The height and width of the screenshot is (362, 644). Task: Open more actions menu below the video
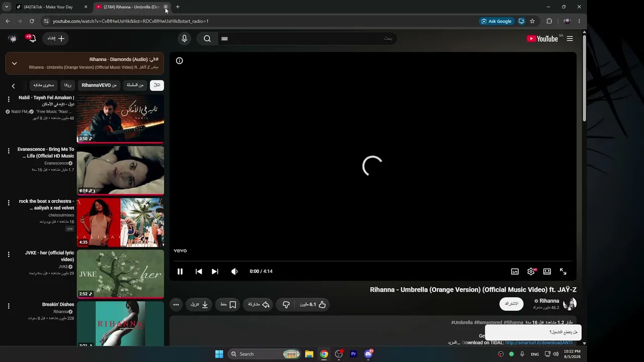point(176,305)
